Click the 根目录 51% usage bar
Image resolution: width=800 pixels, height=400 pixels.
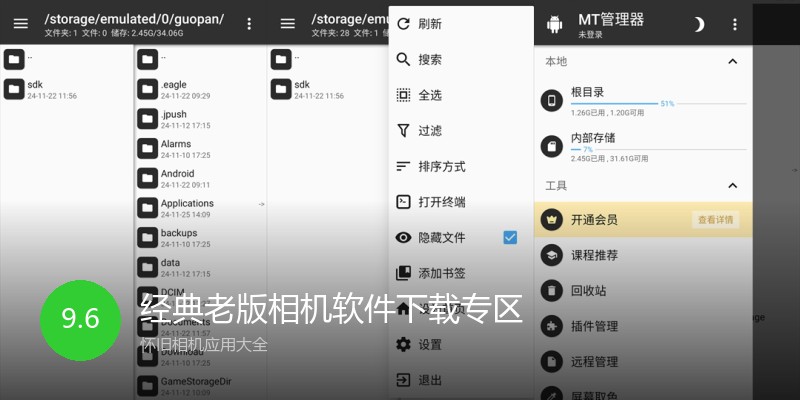658,104
